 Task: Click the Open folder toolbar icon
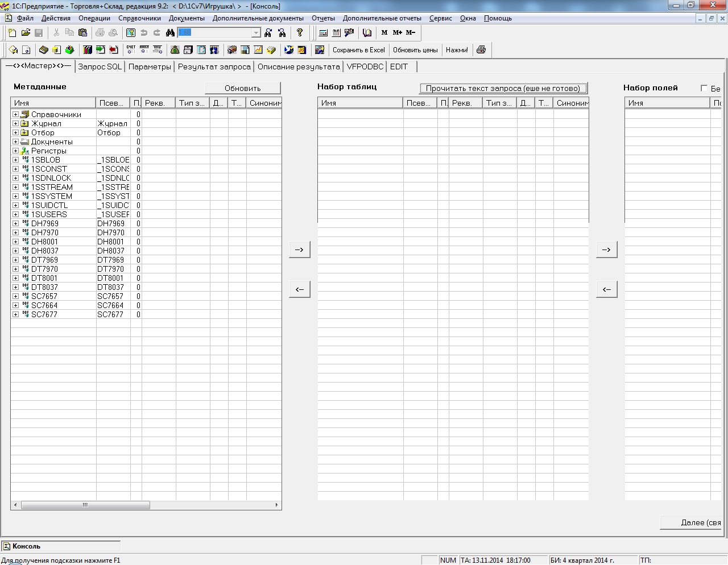[x=26, y=32]
